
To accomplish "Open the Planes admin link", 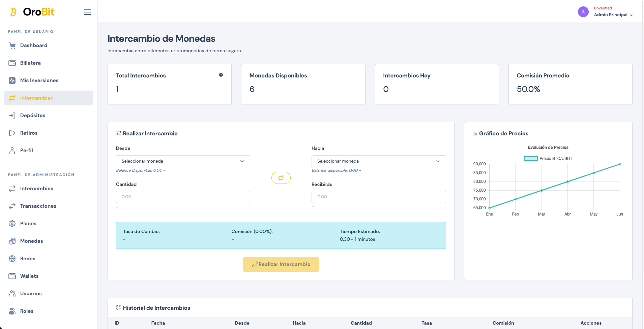I will [x=49, y=224].
